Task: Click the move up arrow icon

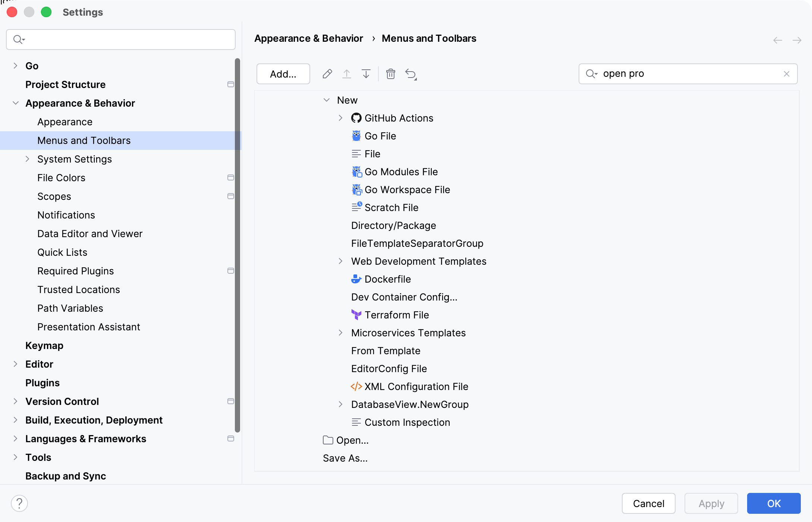Action: pos(347,74)
